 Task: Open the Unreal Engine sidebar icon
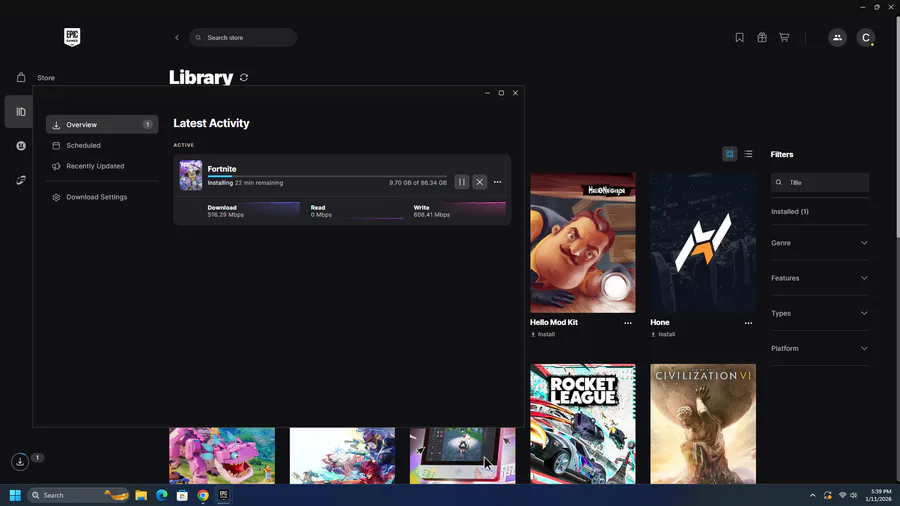[21, 146]
